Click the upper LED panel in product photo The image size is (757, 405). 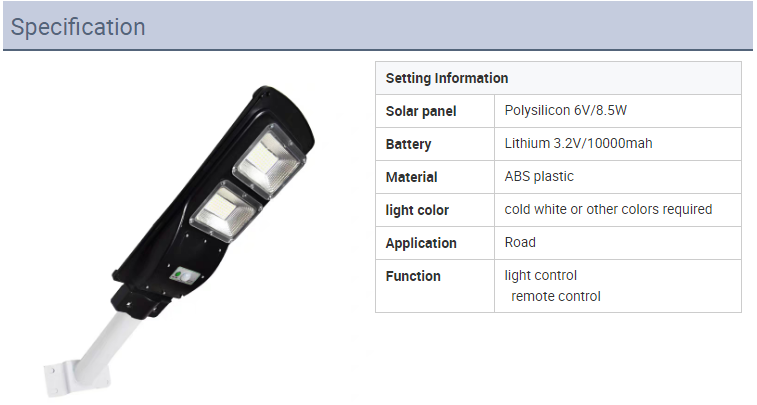click(x=269, y=161)
